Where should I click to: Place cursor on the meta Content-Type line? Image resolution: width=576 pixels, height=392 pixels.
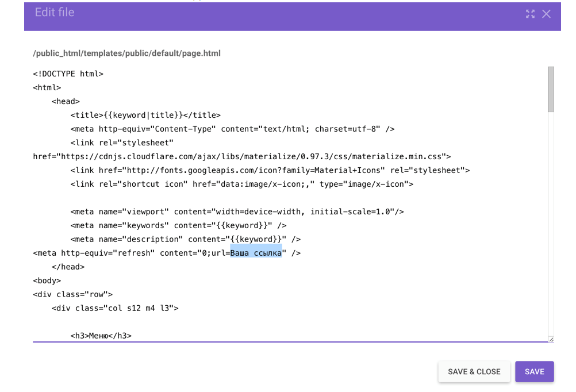233,129
